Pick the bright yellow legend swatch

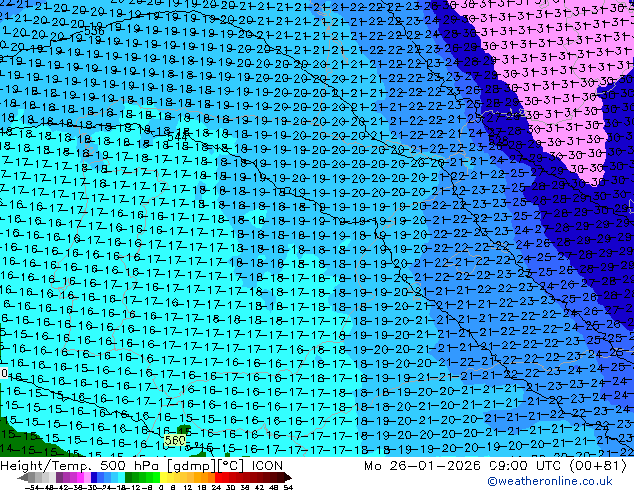163,477
